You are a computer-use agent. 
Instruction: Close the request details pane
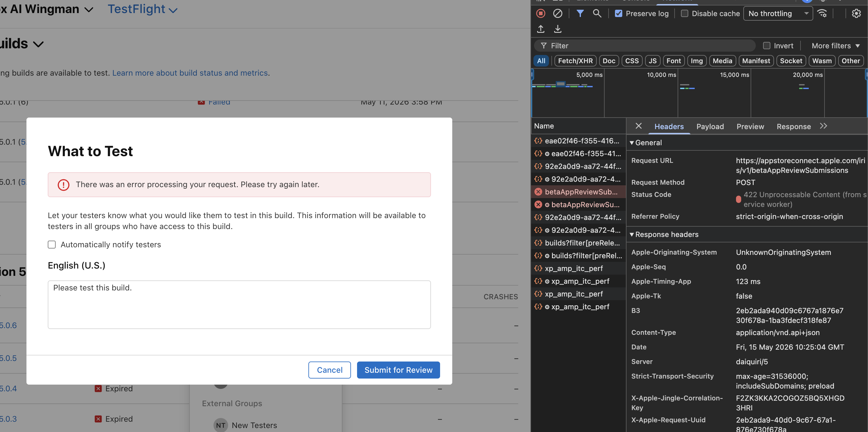638,126
